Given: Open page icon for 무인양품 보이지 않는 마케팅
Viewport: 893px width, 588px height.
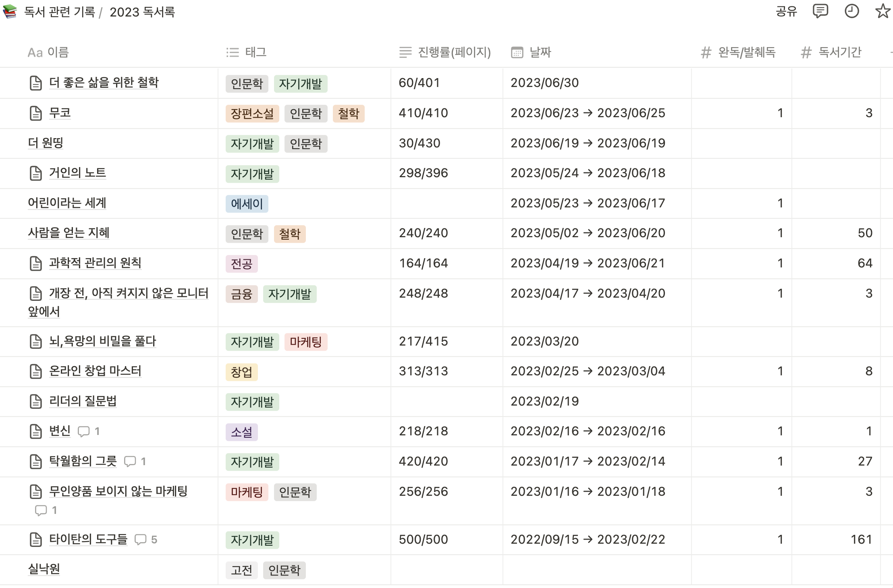Looking at the screenshot, I should [x=36, y=492].
